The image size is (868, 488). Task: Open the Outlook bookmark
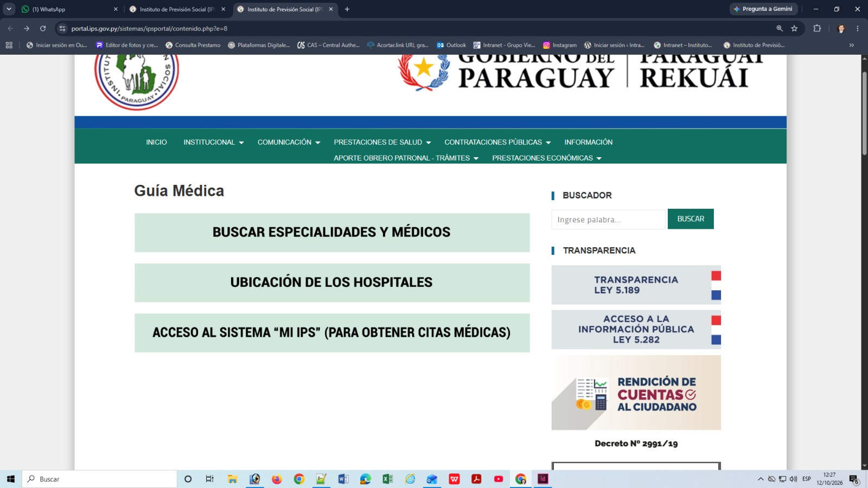451,45
